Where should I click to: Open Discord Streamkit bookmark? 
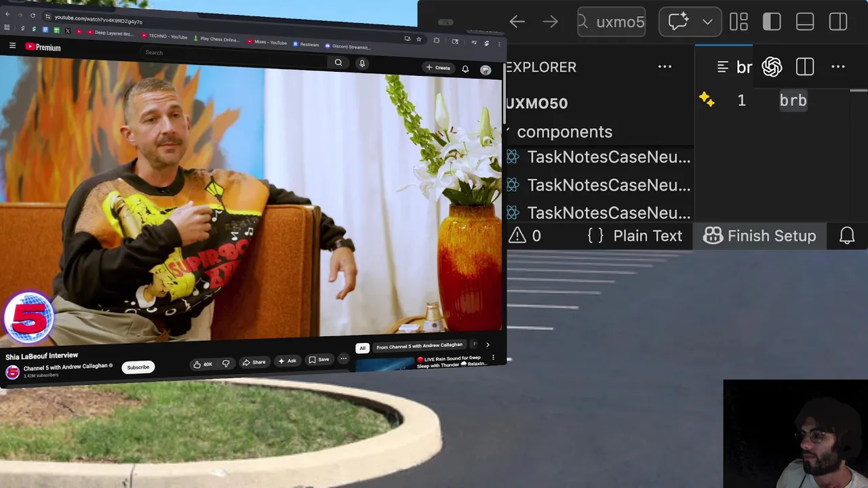pos(347,47)
